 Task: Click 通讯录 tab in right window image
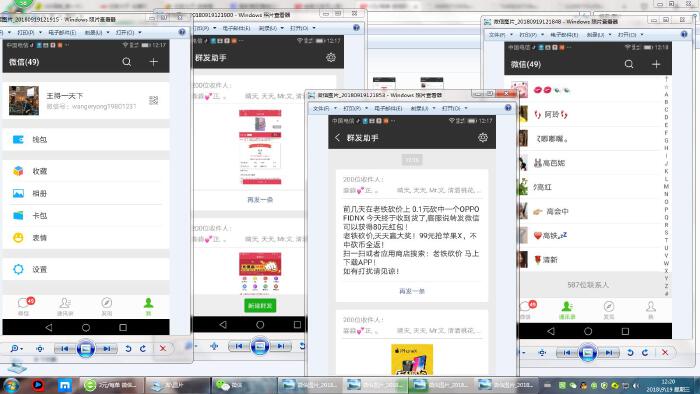[x=567, y=309]
